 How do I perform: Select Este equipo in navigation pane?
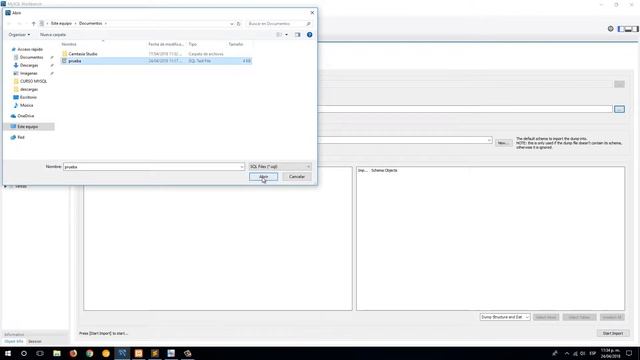coord(28,127)
